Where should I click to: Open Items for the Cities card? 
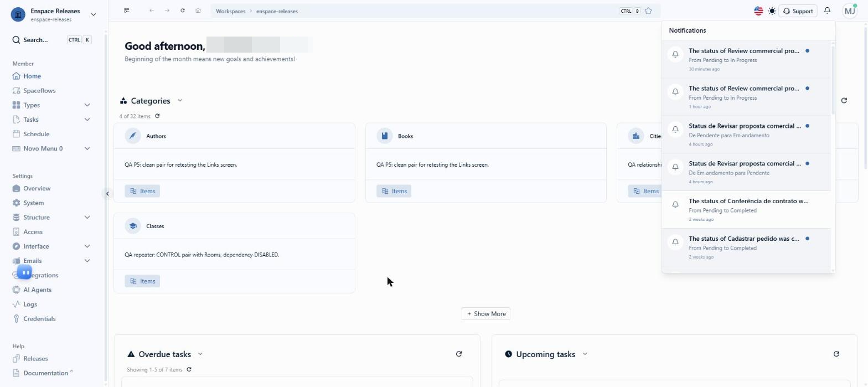pyautogui.click(x=645, y=191)
